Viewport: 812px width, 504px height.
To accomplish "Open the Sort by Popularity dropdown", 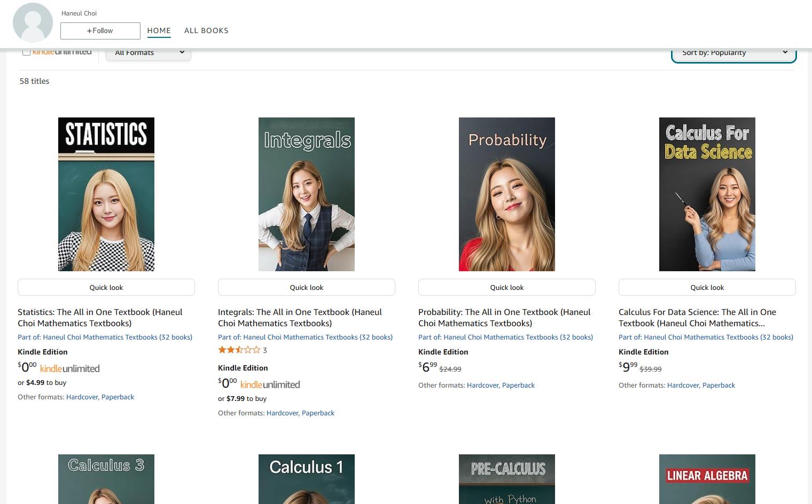I will [733, 53].
